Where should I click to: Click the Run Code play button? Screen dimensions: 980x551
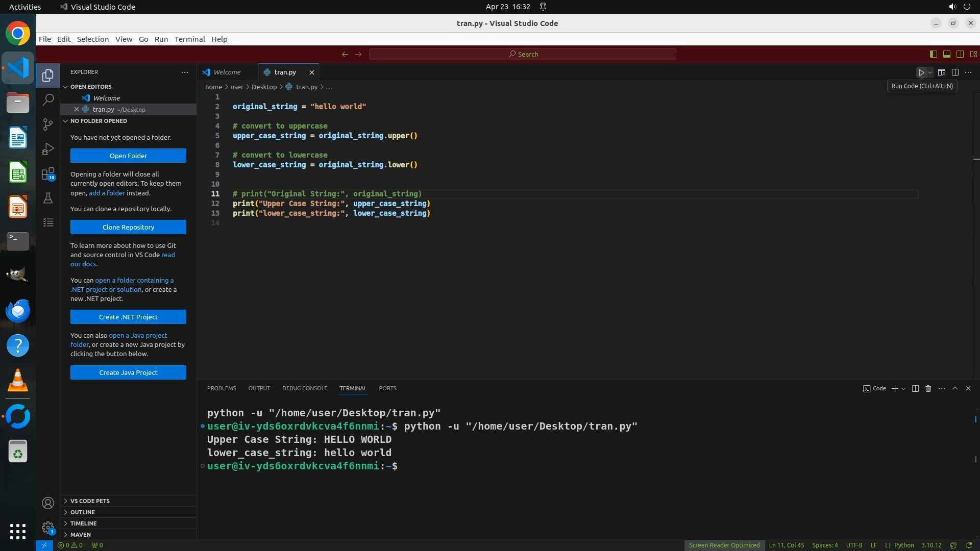[x=921, y=72]
